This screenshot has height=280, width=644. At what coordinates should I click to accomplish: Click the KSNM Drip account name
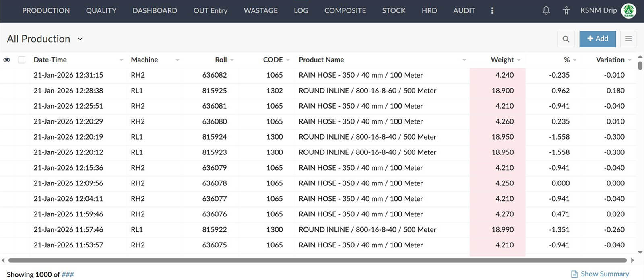pyautogui.click(x=599, y=10)
